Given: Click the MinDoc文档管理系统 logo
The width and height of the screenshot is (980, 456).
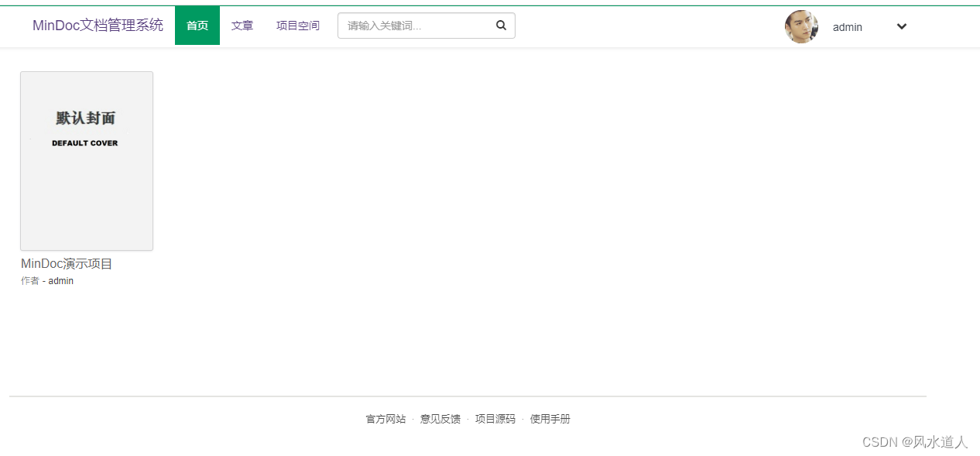Looking at the screenshot, I should (x=97, y=25).
